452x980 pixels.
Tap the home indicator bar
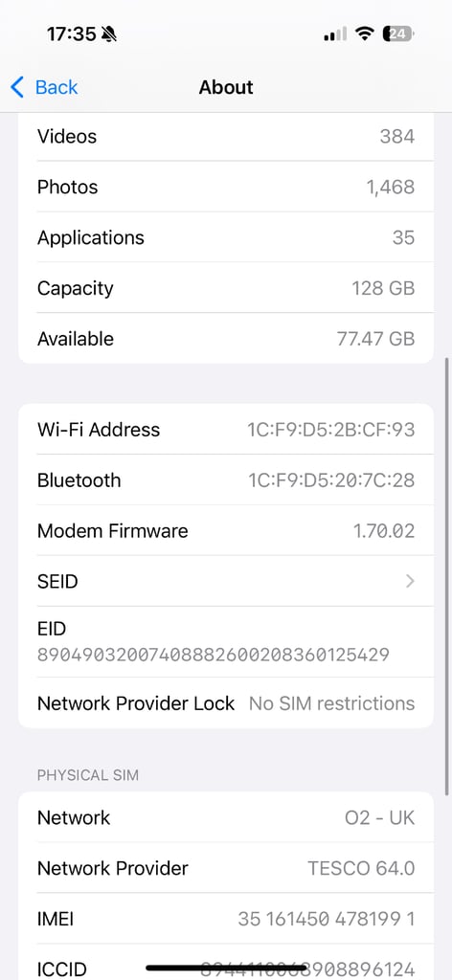[x=226, y=969]
